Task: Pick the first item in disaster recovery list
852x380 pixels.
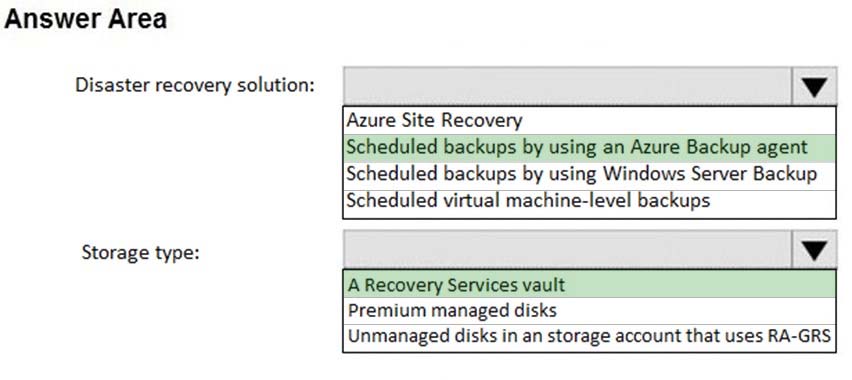Action: (x=590, y=121)
